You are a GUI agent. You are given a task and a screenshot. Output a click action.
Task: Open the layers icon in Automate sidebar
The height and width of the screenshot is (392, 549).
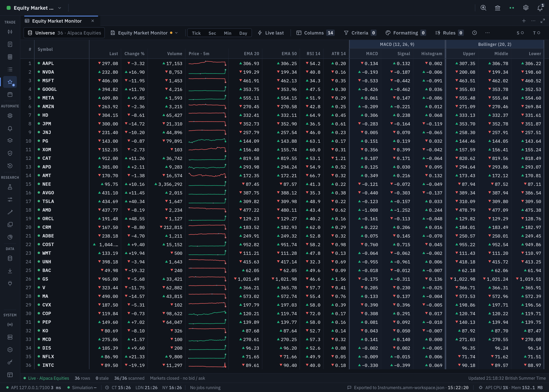pos(10,141)
